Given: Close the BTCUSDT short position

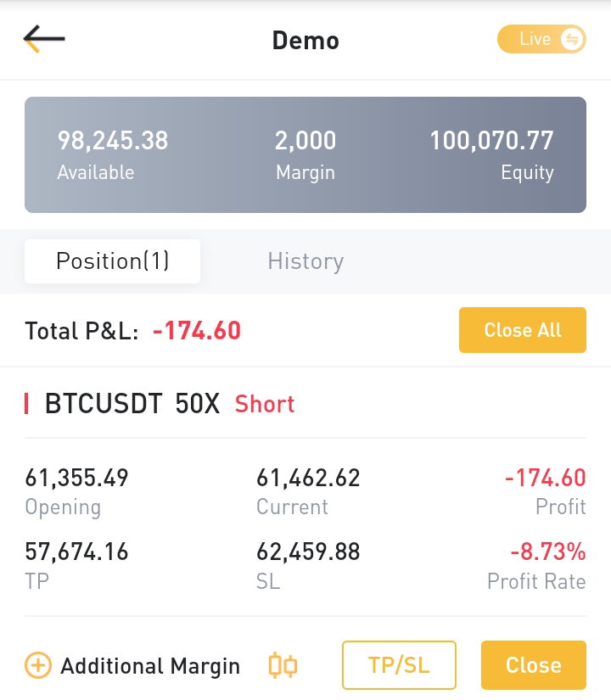Looking at the screenshot, I should [533, 665].
